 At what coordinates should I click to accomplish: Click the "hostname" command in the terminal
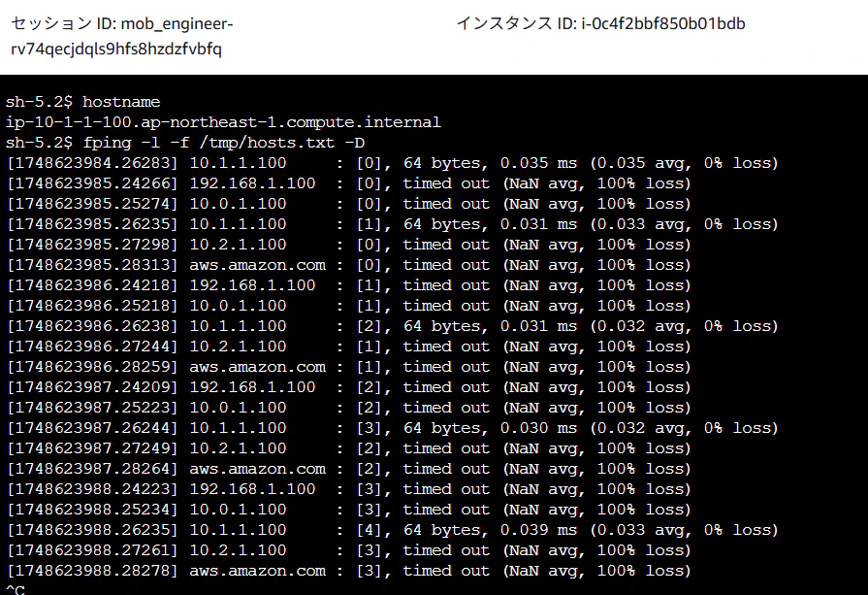coord(121,102)
